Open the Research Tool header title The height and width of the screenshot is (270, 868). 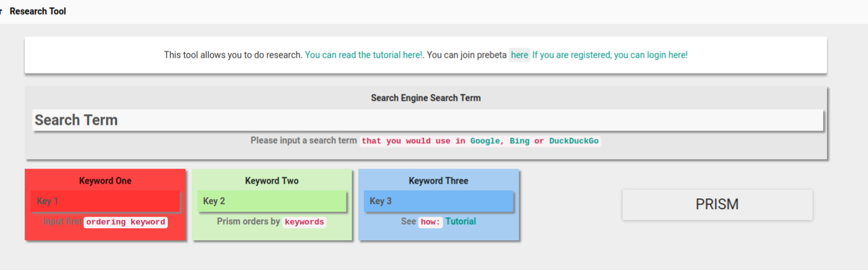[x=38, y=11]
